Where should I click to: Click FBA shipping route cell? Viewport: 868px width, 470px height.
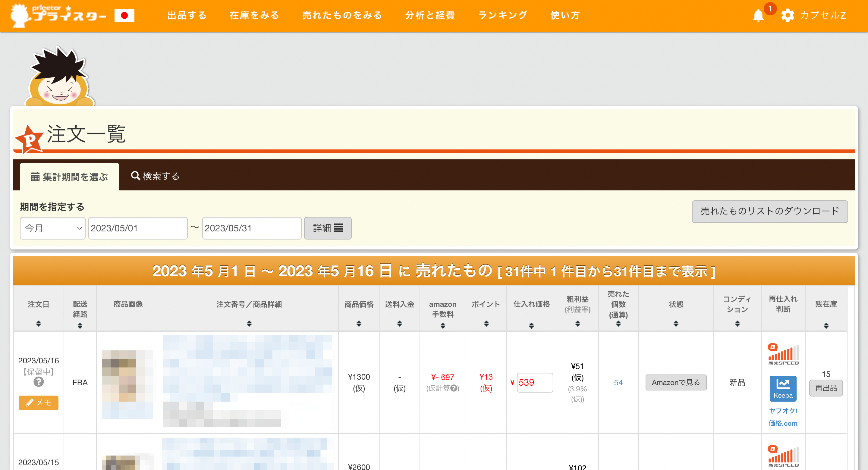pos(80,382)
